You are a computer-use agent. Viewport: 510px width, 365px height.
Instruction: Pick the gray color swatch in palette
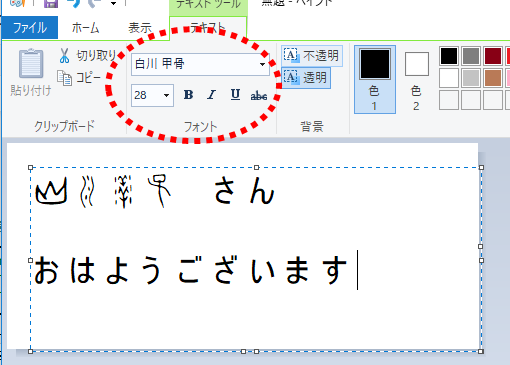tap(471, 56)
